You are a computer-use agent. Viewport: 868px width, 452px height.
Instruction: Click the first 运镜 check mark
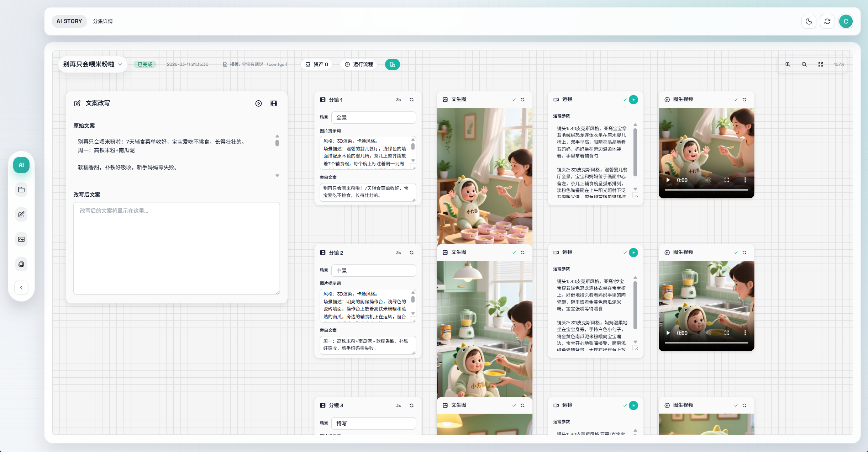click(x=625, y=100)
